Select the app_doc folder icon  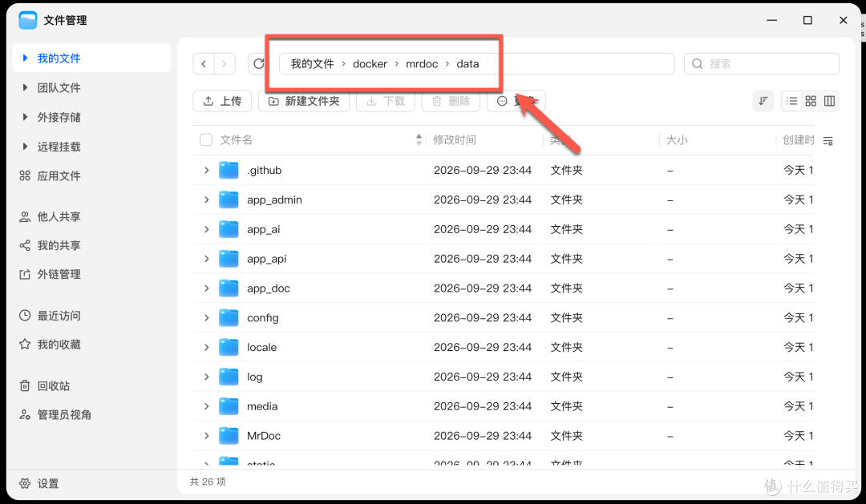[x=229, y=288]
